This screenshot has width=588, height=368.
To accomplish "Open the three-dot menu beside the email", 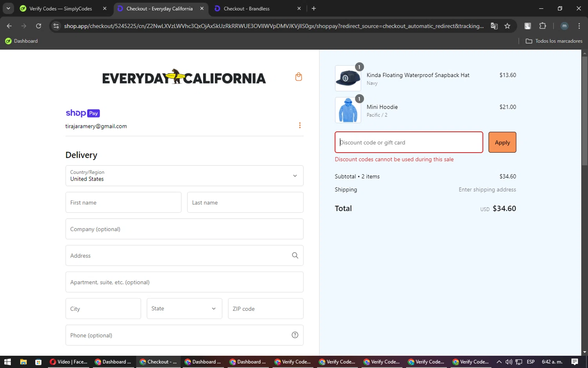I will 300,126.
